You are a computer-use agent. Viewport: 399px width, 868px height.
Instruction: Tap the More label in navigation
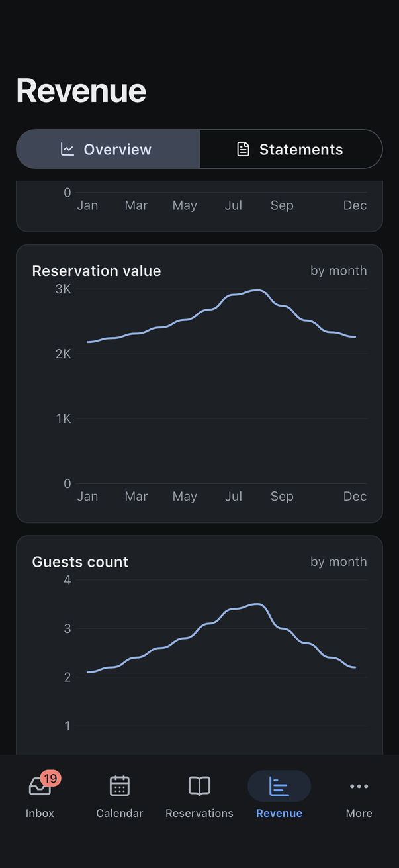tap(359, 813)
